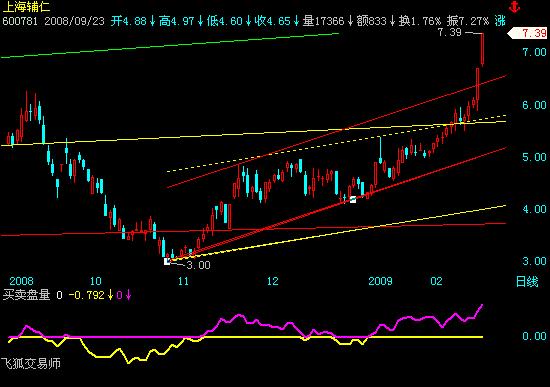
Task: Click the yellow down arrow after -0.792
Action: pyautogui.click(x=110, y=295)
